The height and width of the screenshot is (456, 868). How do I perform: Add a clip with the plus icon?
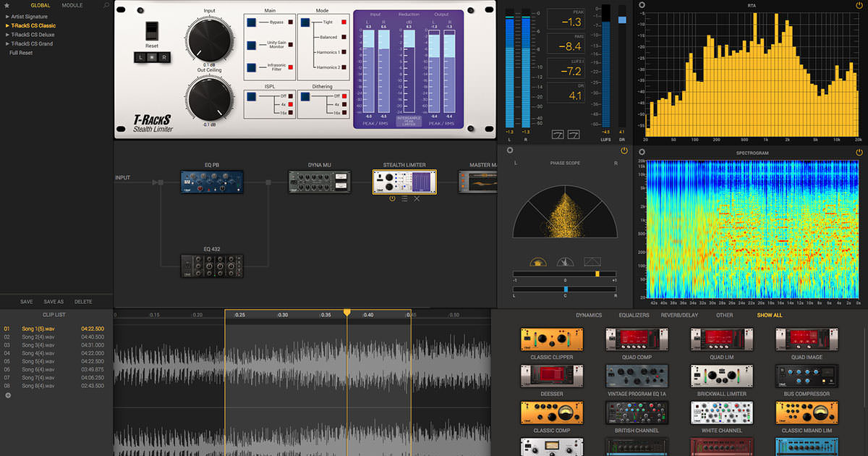(x=8, y=395)
